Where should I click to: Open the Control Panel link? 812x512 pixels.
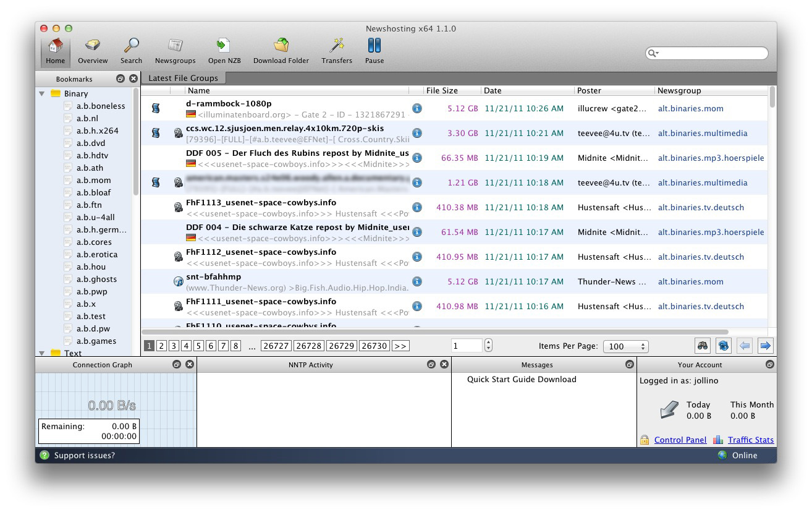[x=680, y=440]
